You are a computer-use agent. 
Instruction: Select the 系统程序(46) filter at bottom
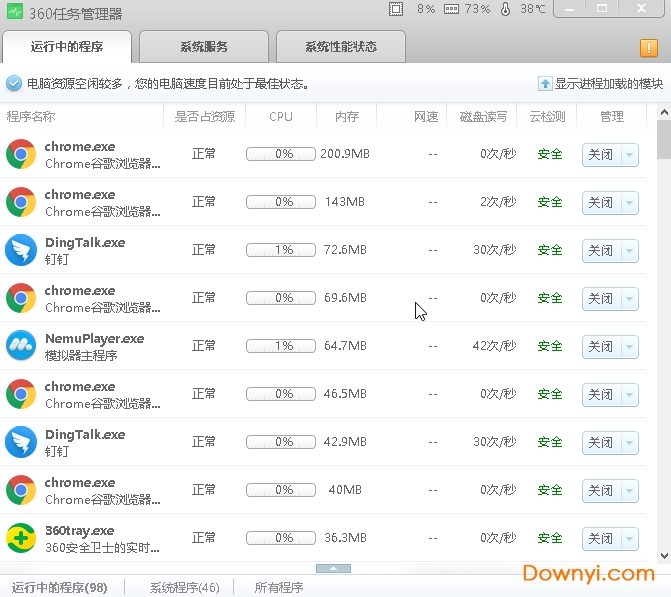click(184, 588)
